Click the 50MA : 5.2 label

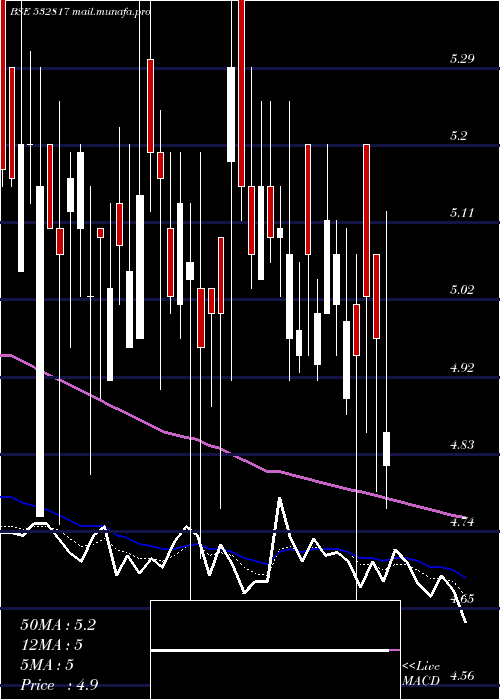pos(58,625)
